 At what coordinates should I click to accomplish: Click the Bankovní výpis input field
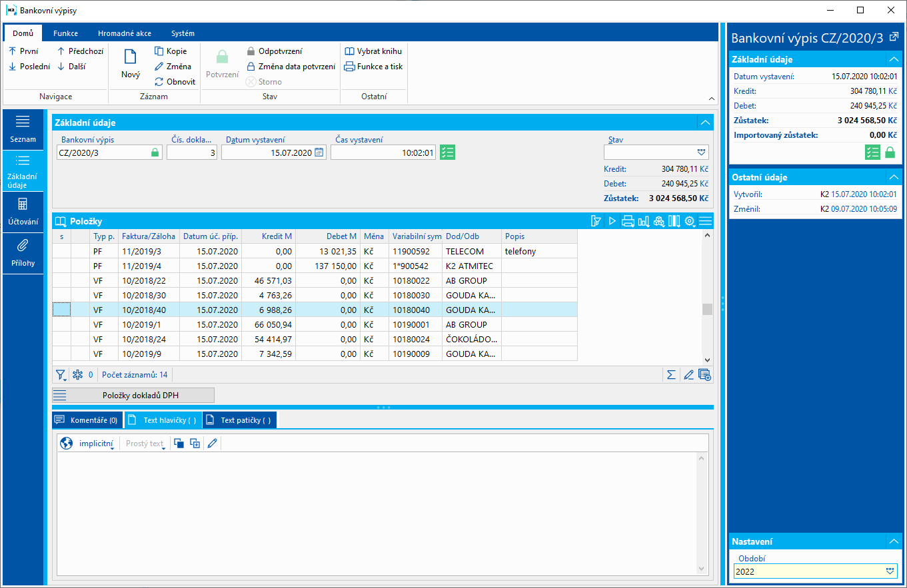[x=103, y=152]
